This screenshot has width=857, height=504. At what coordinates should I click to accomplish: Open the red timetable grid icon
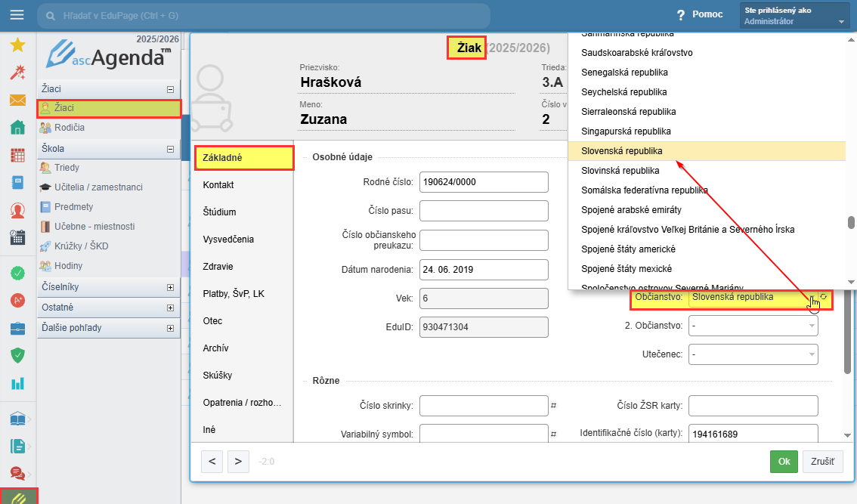17,156
